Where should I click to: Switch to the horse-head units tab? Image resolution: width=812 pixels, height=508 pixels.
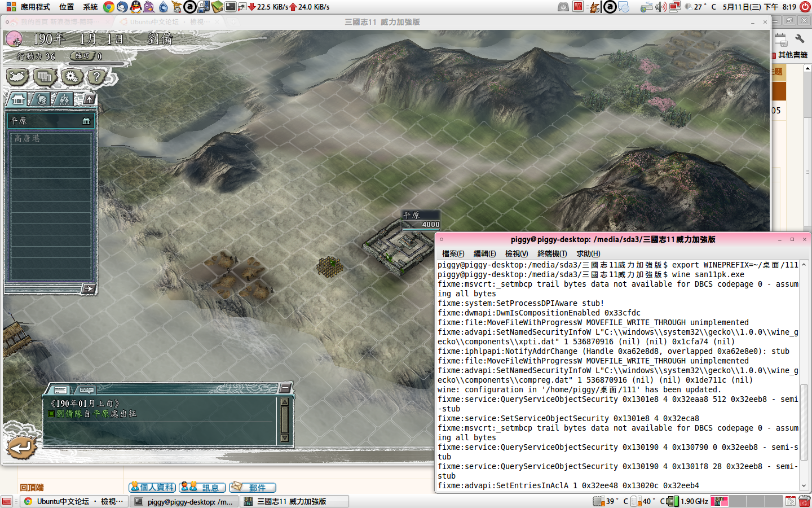(41, 99)
